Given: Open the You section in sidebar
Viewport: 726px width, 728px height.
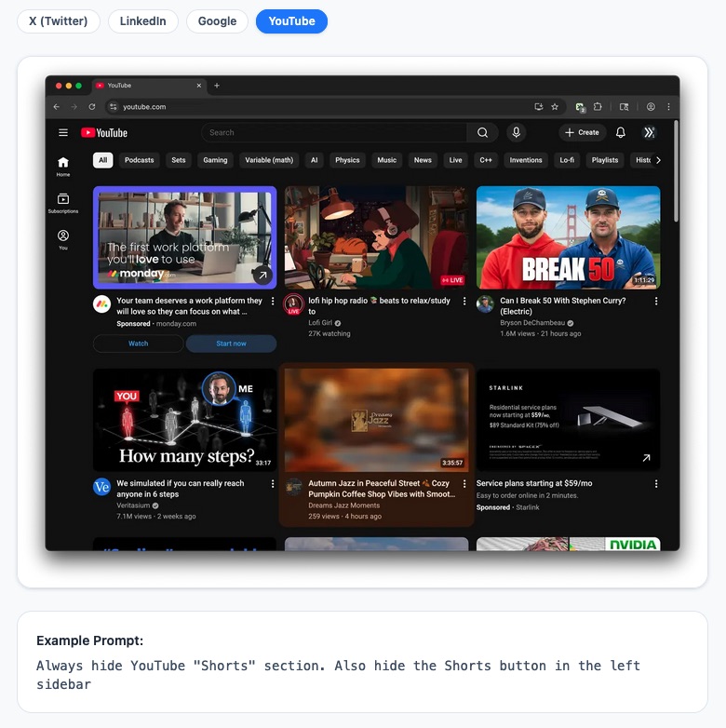Looking at the screenshot, I should click(x=63, y=240).
